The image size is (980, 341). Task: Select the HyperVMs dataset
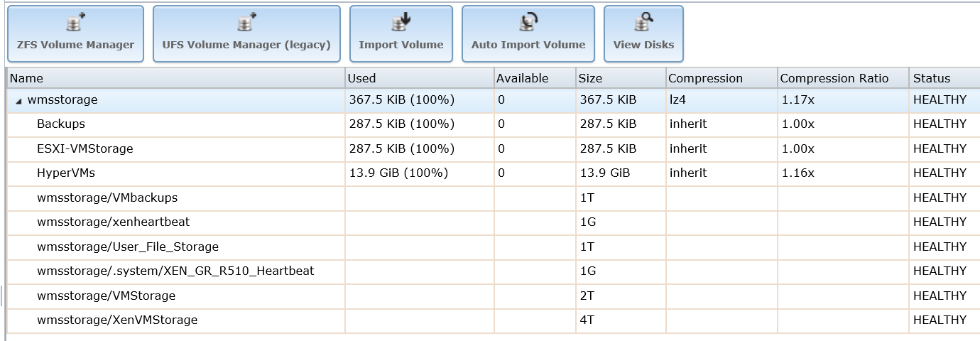[x=494, y=173]
